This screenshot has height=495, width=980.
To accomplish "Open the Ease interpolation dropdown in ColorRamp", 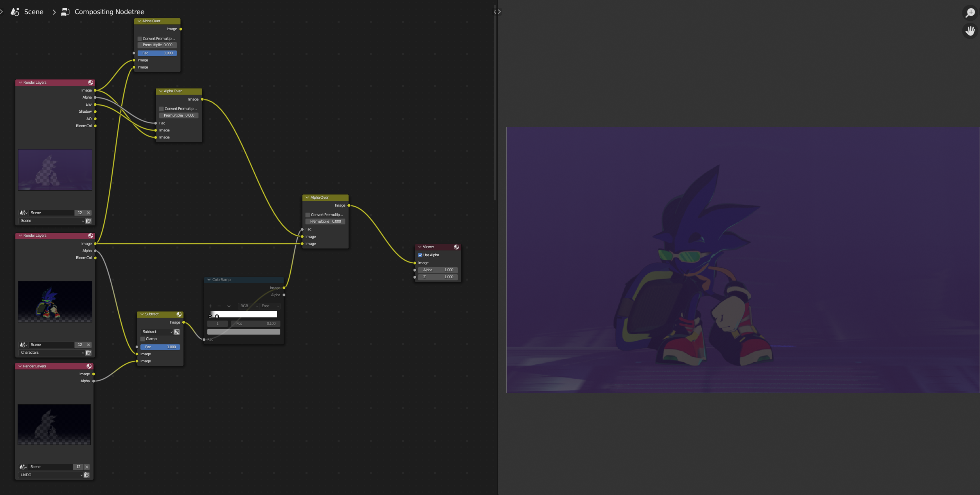I will [x=270, y=306].
